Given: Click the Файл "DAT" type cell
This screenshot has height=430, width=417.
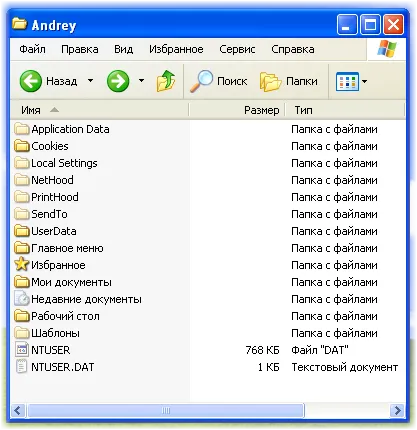Looking at the screenshot, I should 320,350.
